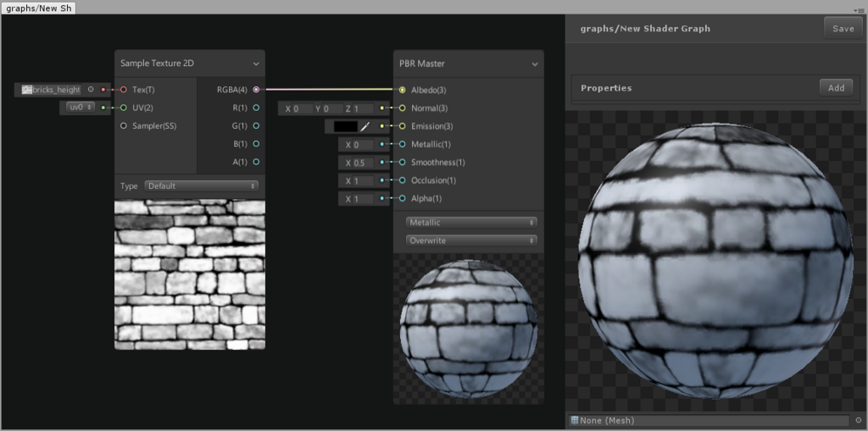Click the large sphere preview in the main preview panel
The image size is (868, 431).
click(x=716, y=260)
